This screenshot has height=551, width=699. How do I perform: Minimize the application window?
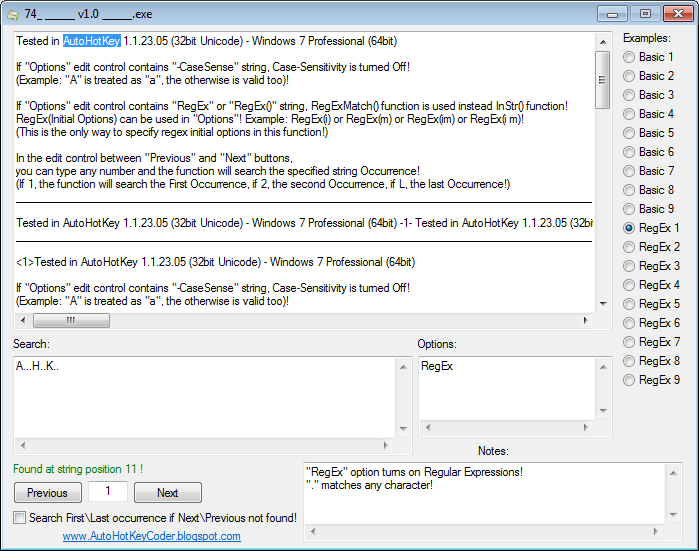[x=613, y=14]
